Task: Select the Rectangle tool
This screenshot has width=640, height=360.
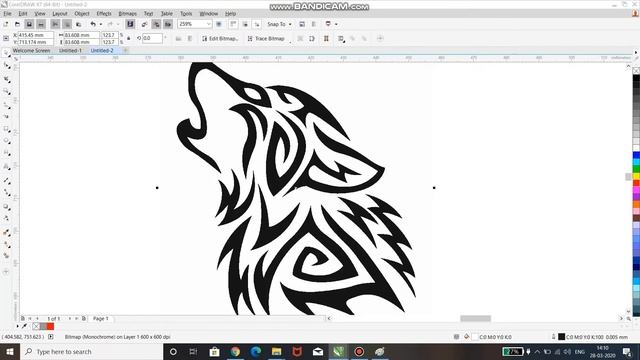Action: (6, 129)
